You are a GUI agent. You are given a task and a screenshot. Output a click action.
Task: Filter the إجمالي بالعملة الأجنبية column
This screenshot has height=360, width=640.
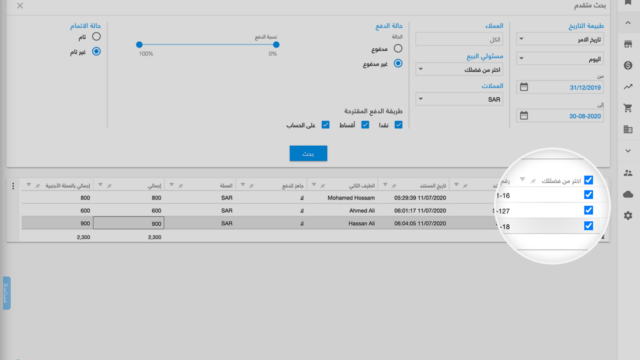click(29, 185)
